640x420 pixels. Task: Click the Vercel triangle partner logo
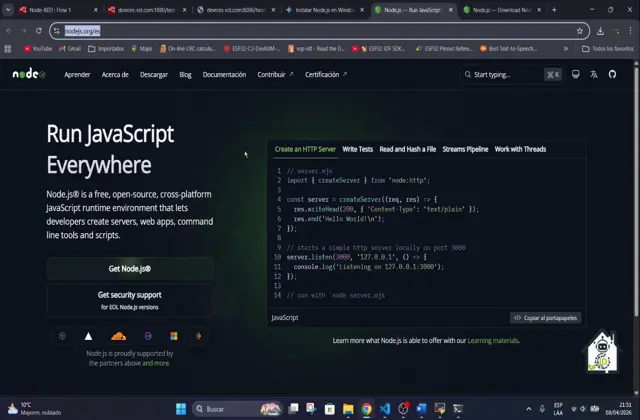click(x=89, y=336)
